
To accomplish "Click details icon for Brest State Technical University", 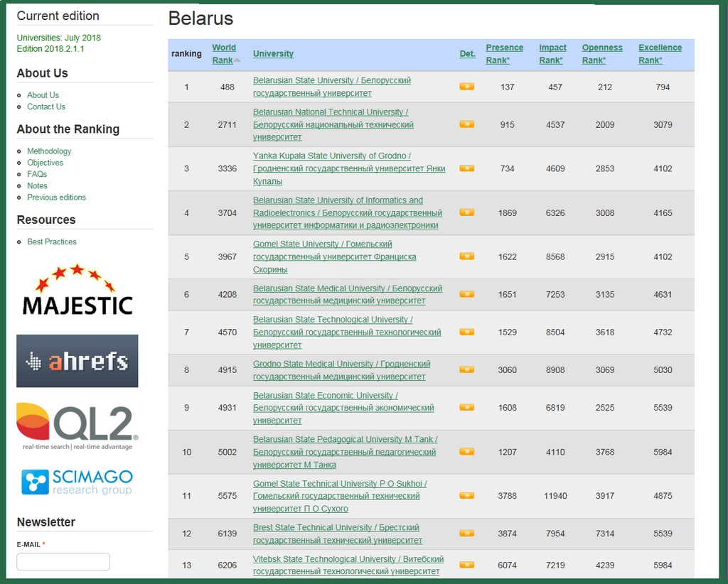I will (466, 533).
